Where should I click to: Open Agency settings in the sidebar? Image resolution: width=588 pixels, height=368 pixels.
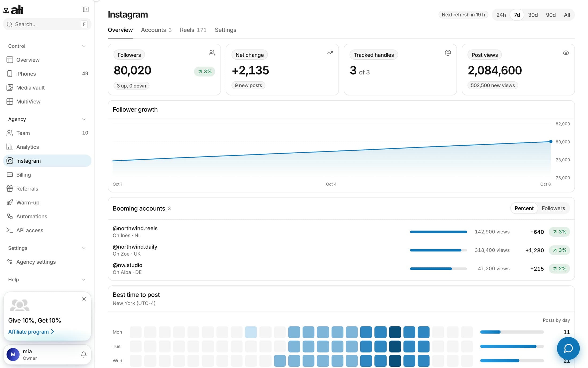pos(47,262)
